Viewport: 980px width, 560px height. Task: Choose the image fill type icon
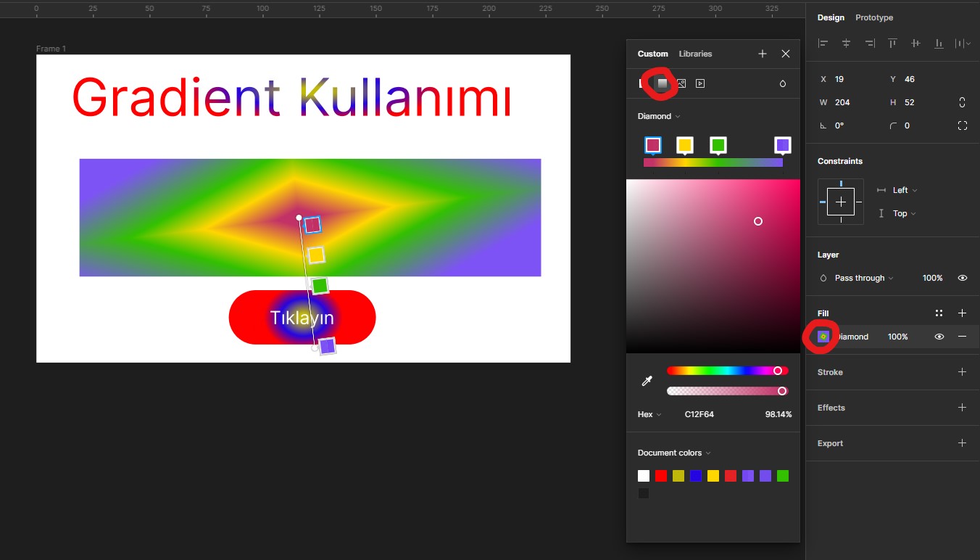(681, 83)
